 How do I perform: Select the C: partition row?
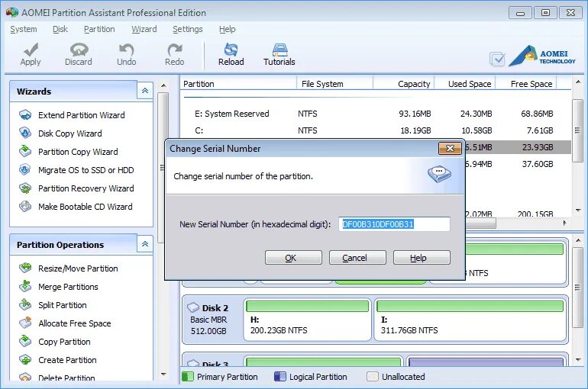(x=376, y=130)
